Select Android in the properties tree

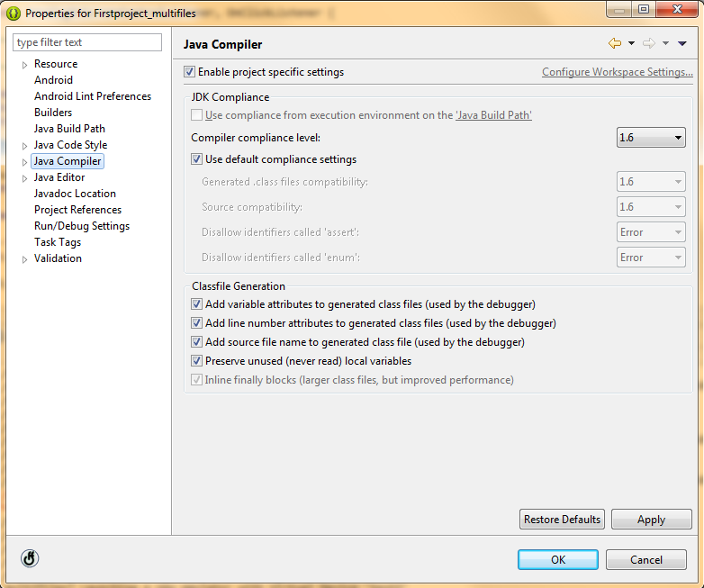click(53, 80)
